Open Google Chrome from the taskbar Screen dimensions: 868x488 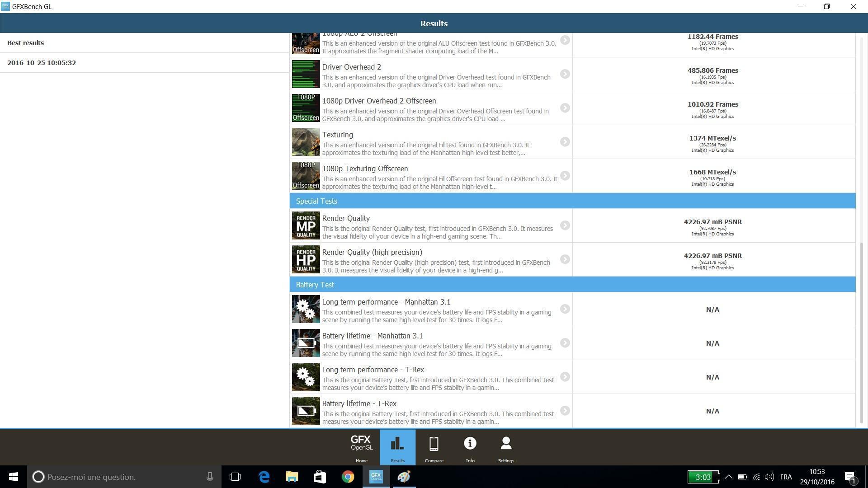[x=348, y=477]
